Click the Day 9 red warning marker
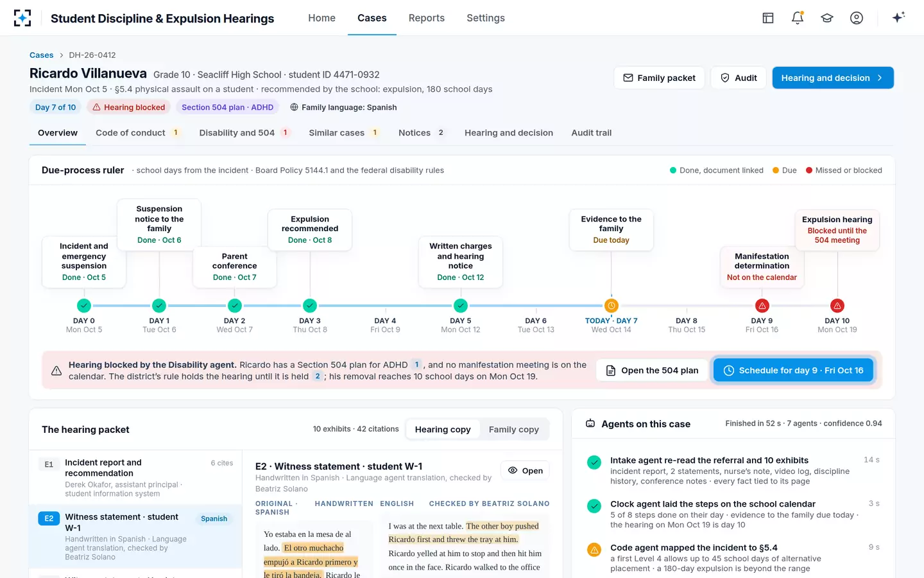924x578 pixels. point(762,306)
